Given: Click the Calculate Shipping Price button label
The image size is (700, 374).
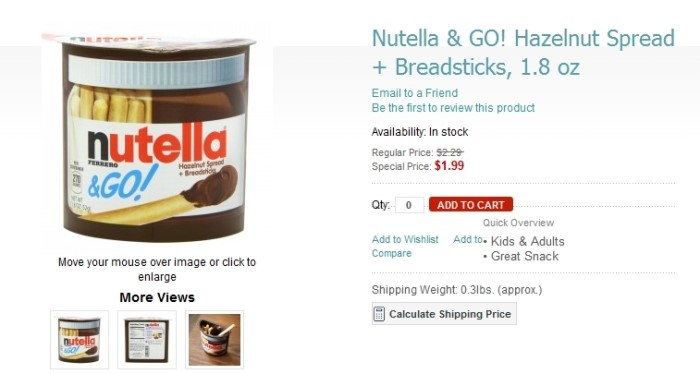Looking at the screenshot, I should [450, 314].
